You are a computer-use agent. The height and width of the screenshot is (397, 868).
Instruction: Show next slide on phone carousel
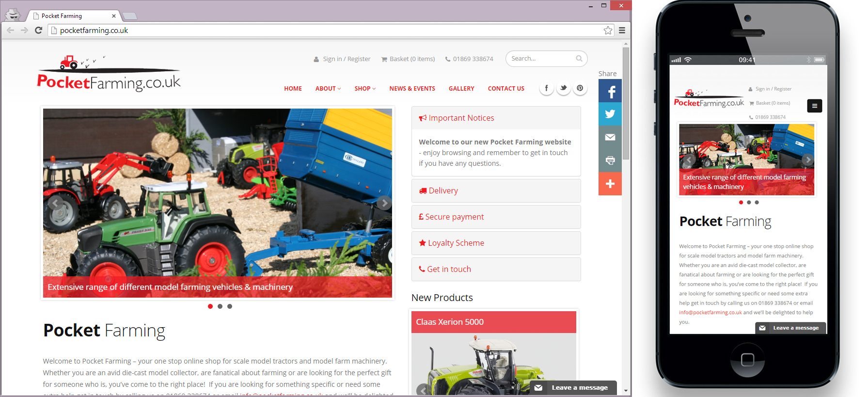click(x=807, y=160)
